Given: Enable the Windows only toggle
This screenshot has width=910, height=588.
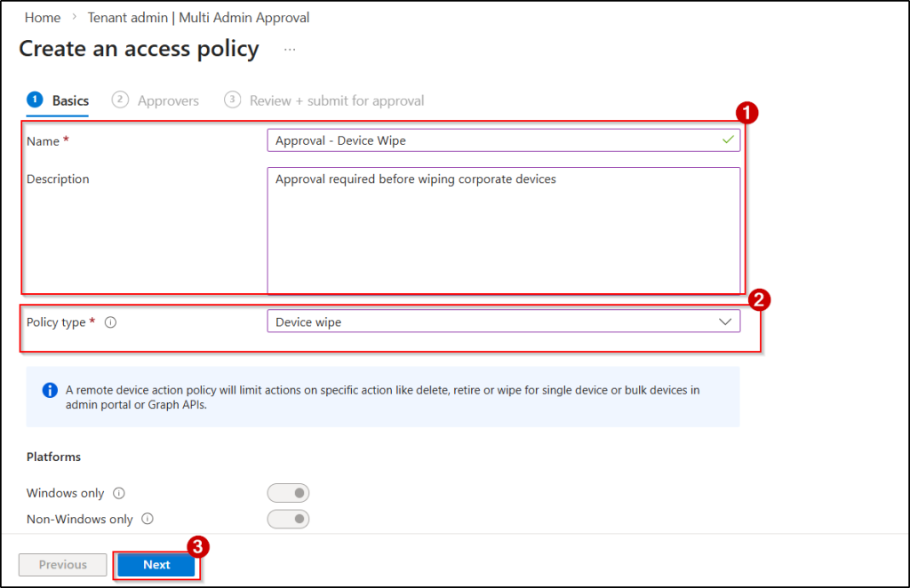Looking at the screenshot, I should (x=288, y=492).
